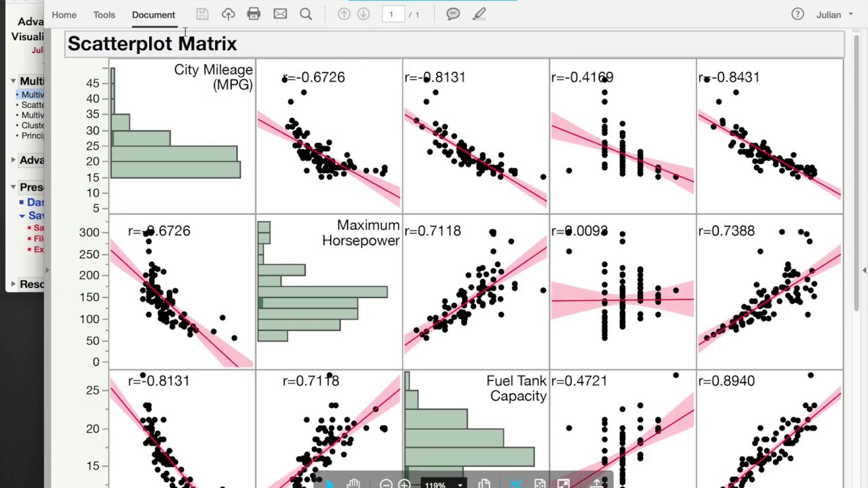The width and height of the screenshot is (868, 488).
Task: Go to previous page arrow
Action: click(344, 14)
